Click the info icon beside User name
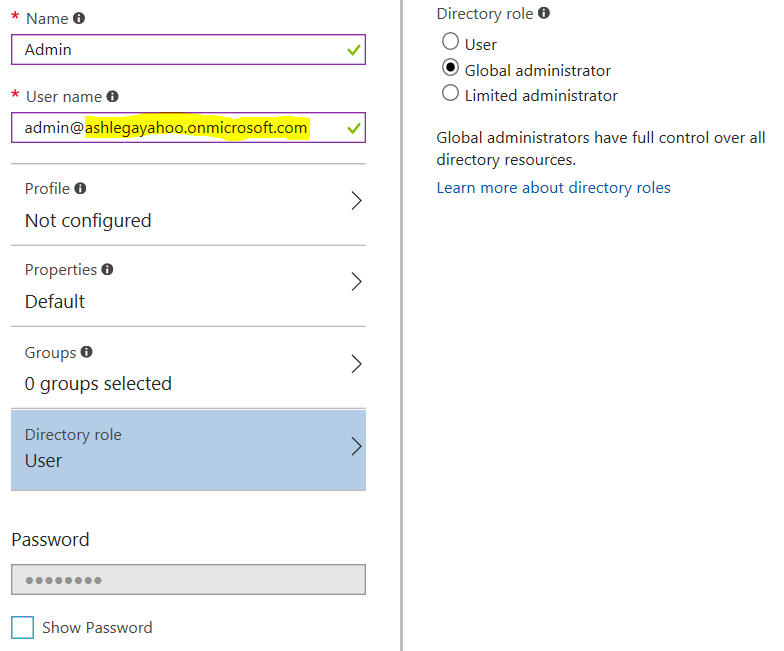 tap(112, 96)
